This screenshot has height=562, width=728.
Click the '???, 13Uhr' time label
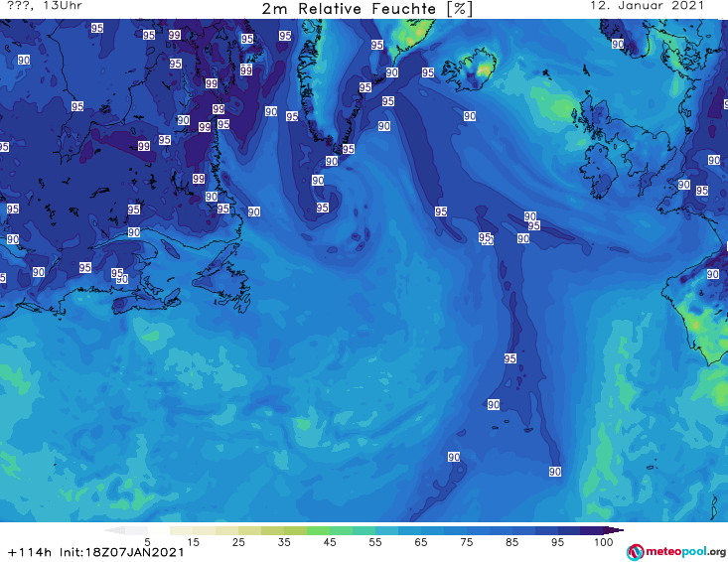45,6
